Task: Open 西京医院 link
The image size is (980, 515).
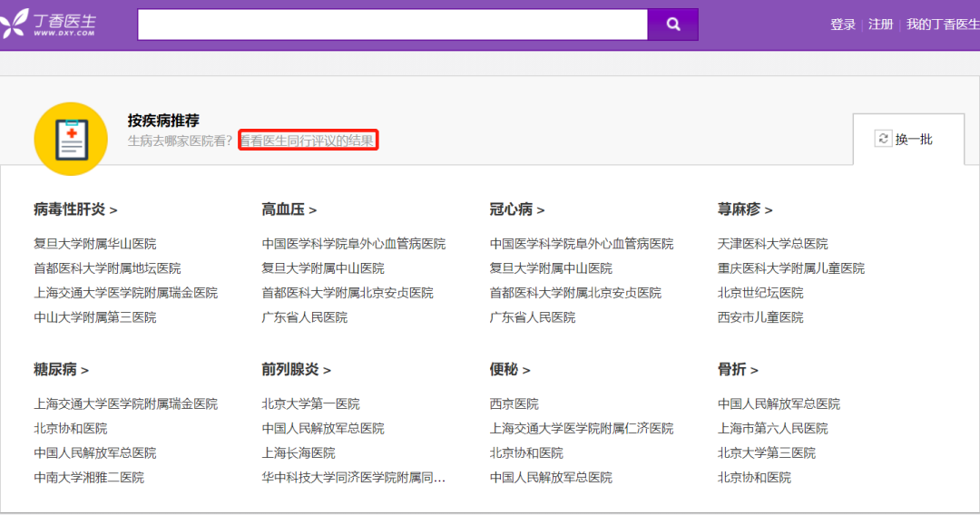Action: (514, 403)
